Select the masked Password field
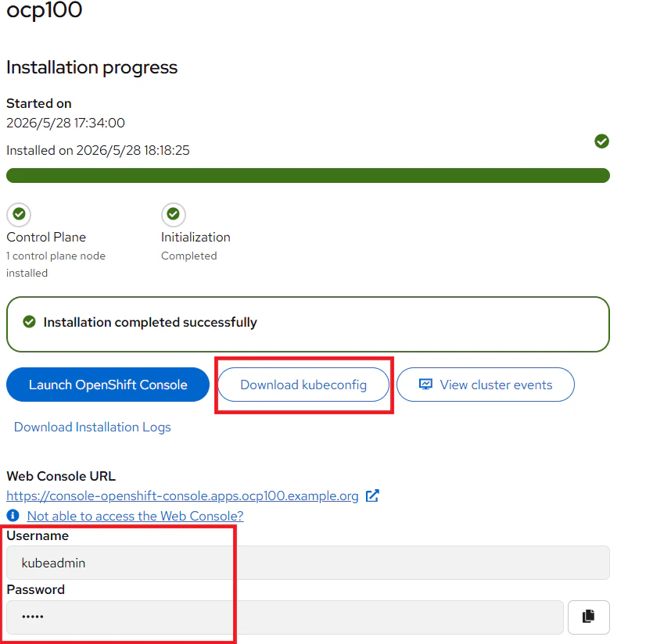 pyautogui.click(x=285, y=617)
